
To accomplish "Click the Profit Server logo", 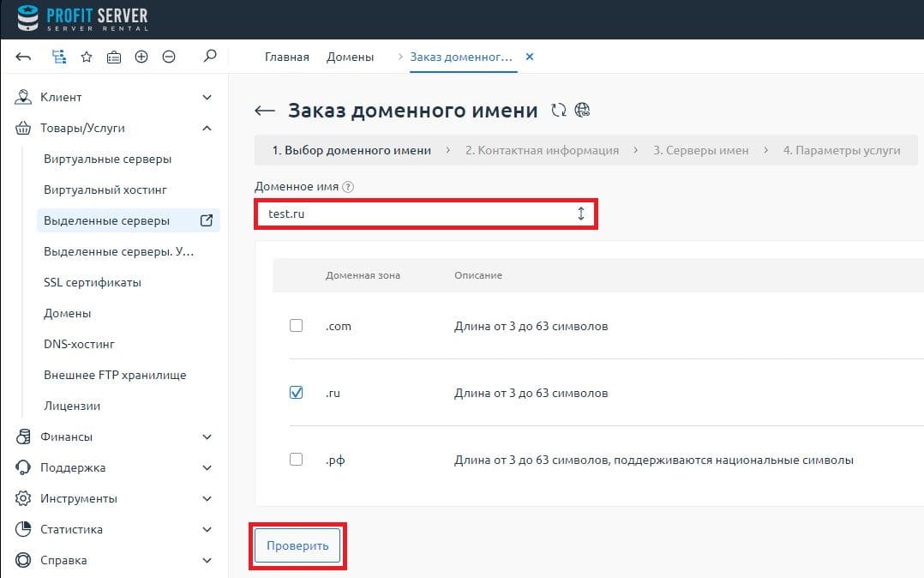I will [82, 19].
